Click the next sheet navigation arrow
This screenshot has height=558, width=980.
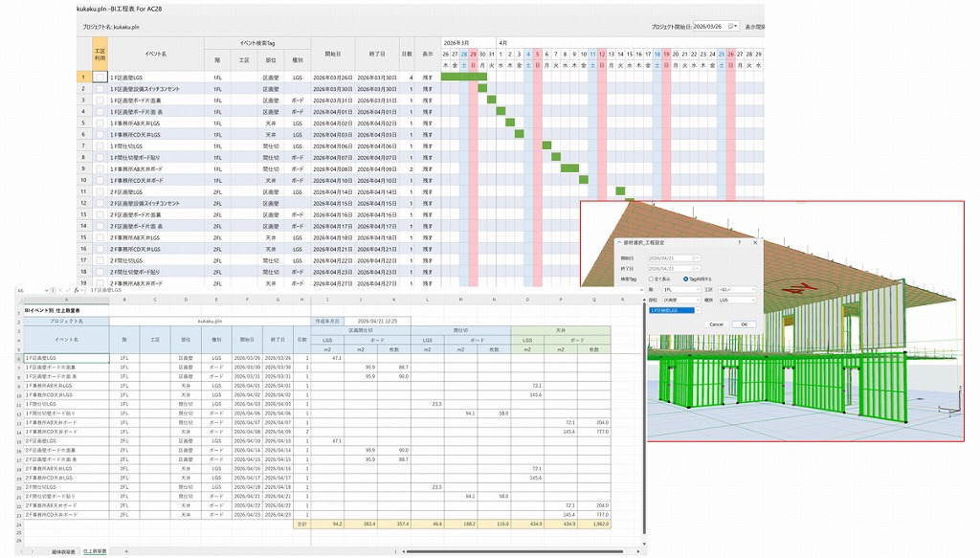point(33,551)
